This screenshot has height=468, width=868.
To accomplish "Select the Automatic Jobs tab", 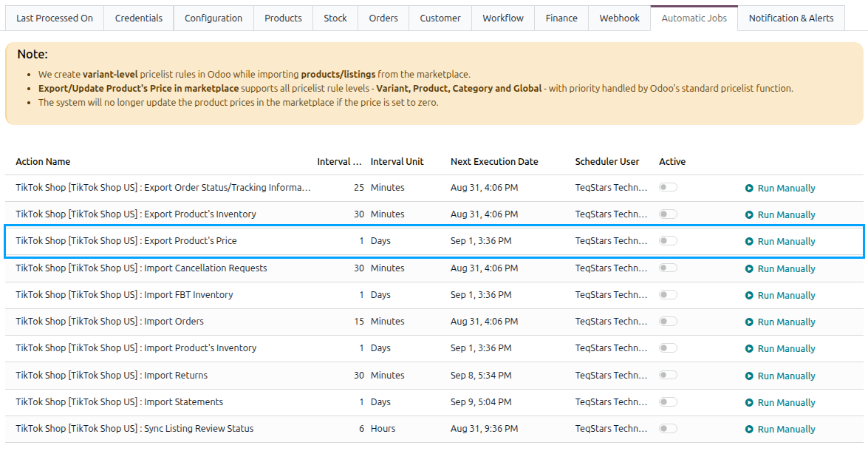I will point(694,18).
